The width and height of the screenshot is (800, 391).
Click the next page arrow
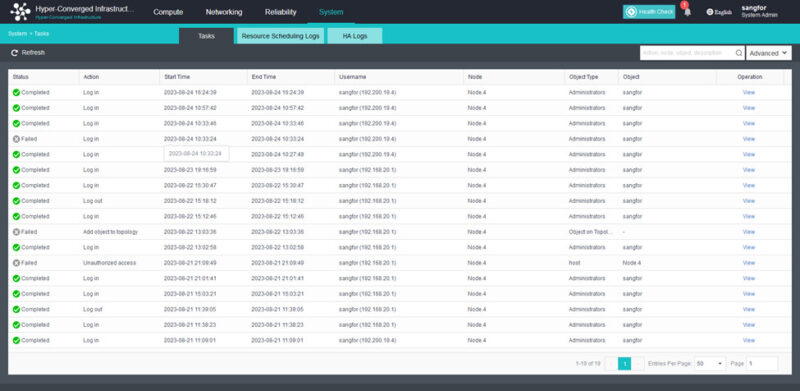point(638,363)
